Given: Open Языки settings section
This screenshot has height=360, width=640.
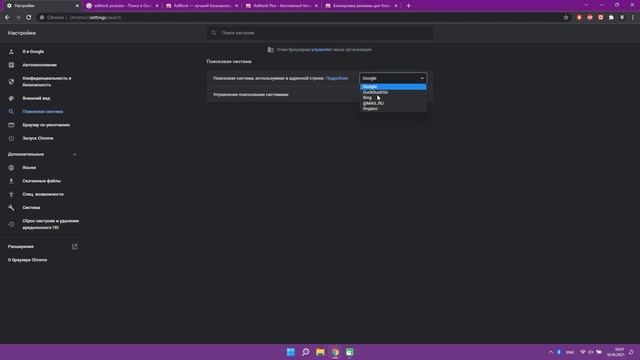Looking at the screenshot, I should (x=29, y=168).
